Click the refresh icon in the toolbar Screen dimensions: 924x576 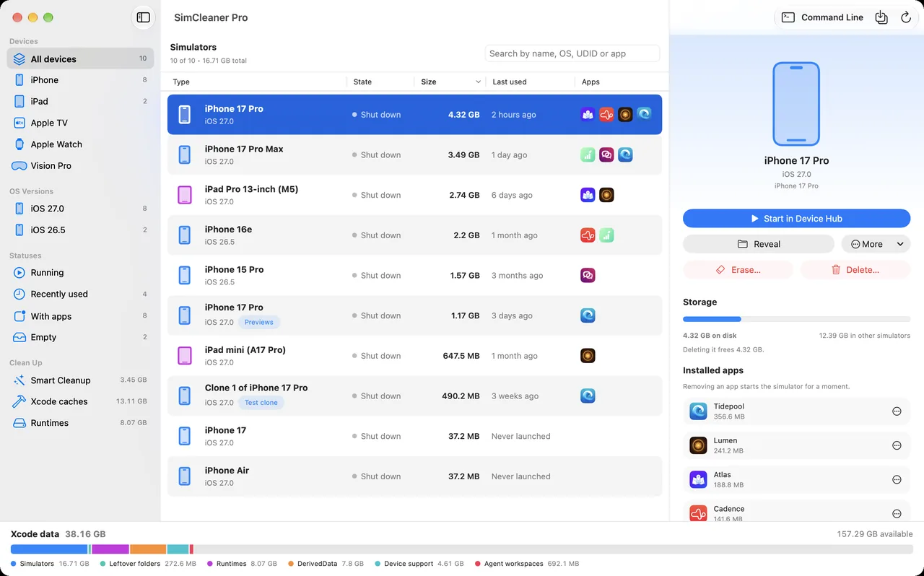(x=905, y=17)
